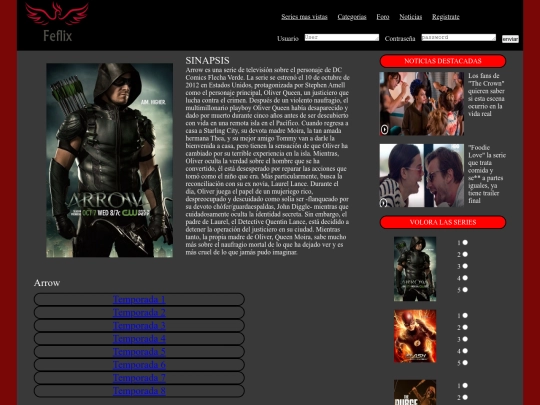Rate Arrow 5 with radio button

(x=465, y=290)
